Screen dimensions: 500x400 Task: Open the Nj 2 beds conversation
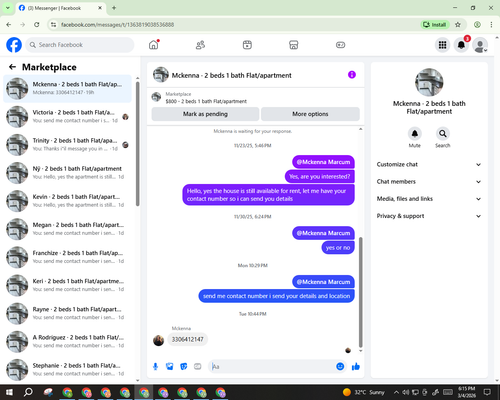tap(68, 173)
